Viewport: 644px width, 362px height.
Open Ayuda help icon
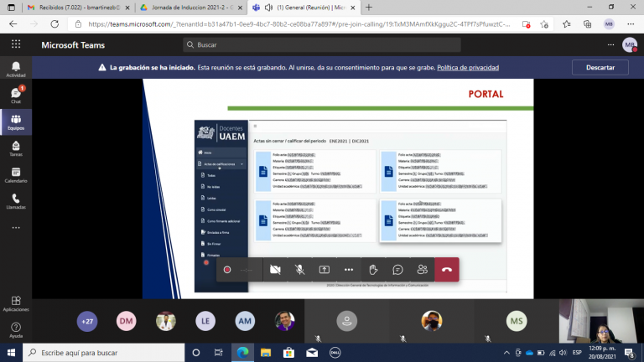[16, 329]
